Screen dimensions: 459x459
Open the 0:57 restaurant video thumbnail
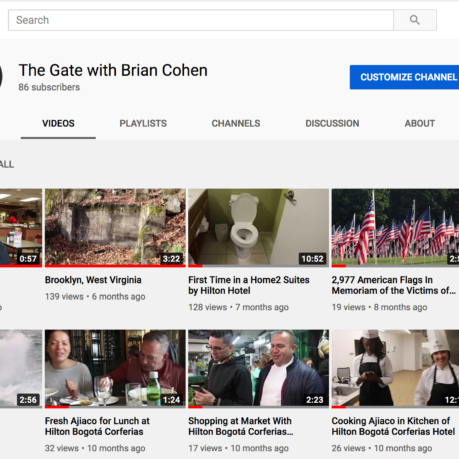pyautogui.click(x=21, y=228)
